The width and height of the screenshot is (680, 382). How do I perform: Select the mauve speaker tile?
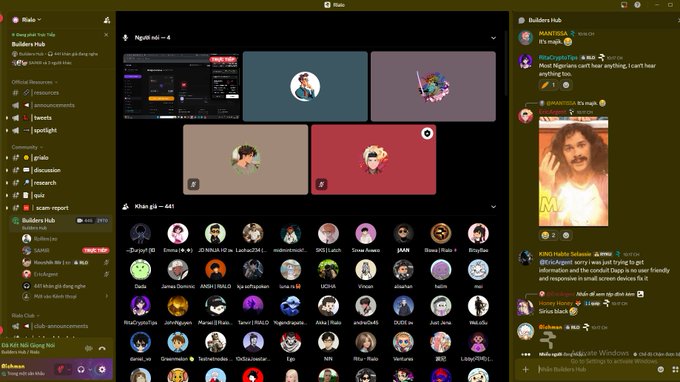(x=433, y=86)
